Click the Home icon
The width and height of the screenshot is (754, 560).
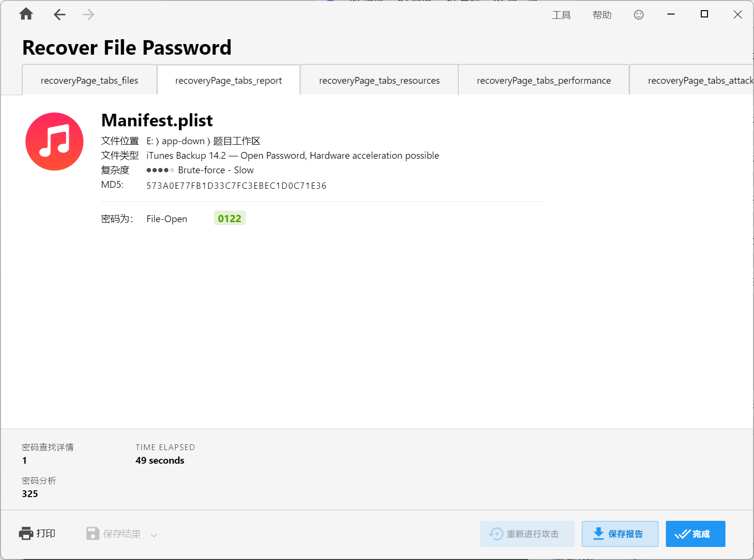click(x=26, y=14)
